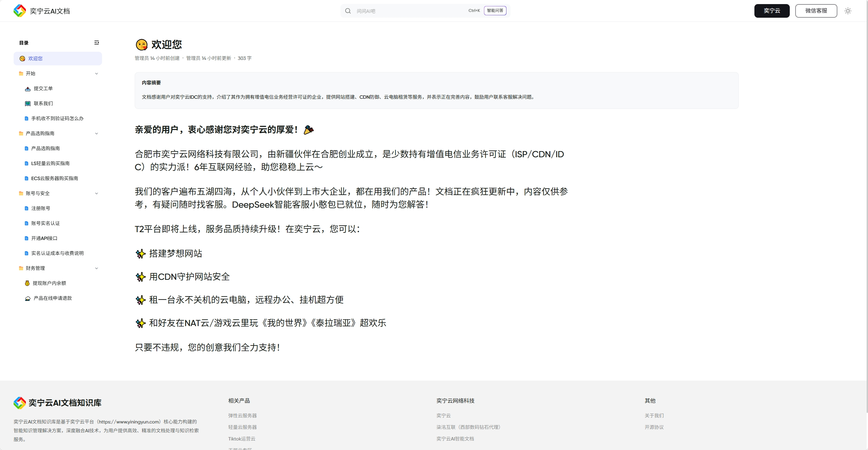The width and height of the screenshot is (868, 450).
Task: Click the 奕宁云AI文档 logo icon
Action: (19, 11)
